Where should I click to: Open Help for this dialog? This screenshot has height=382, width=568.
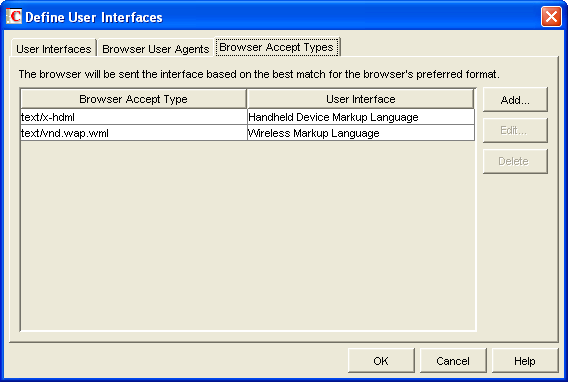coord(525,361)
